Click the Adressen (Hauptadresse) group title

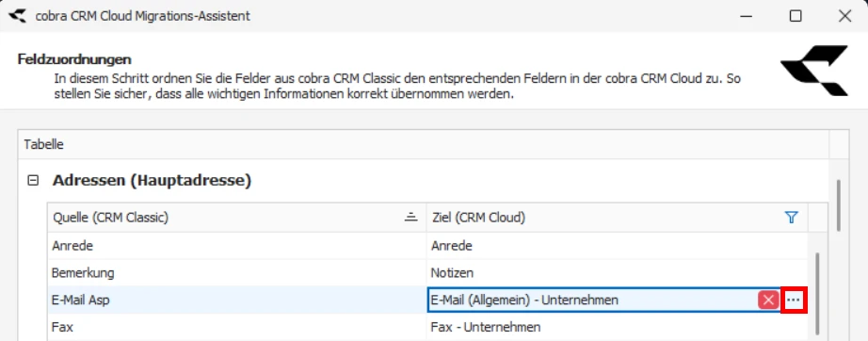pos(152,180)
